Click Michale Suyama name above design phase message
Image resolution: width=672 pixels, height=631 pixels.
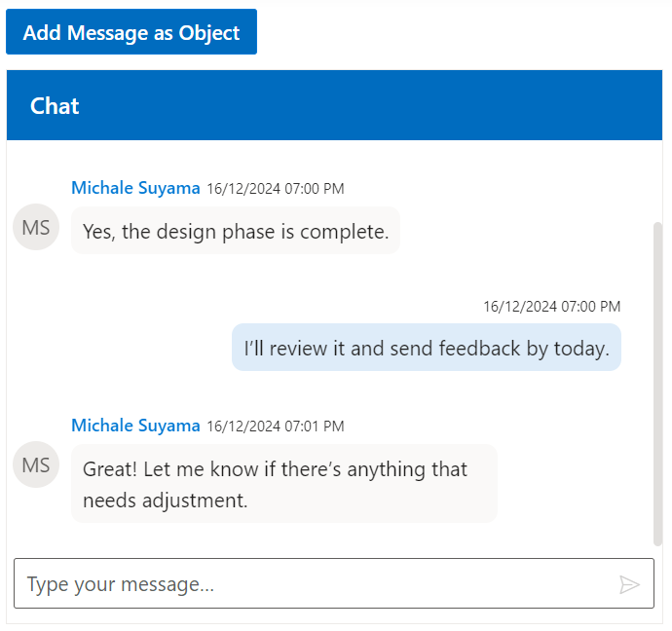(135, 188)
